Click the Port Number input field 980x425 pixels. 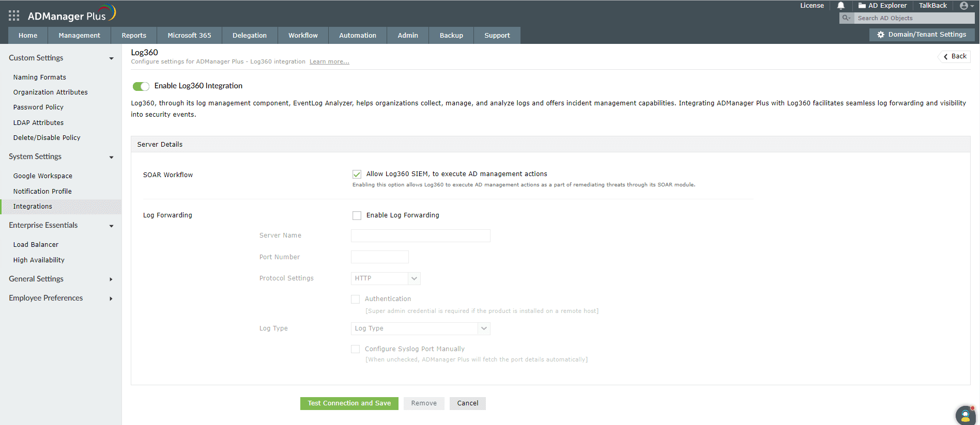(x=380, y=257)
